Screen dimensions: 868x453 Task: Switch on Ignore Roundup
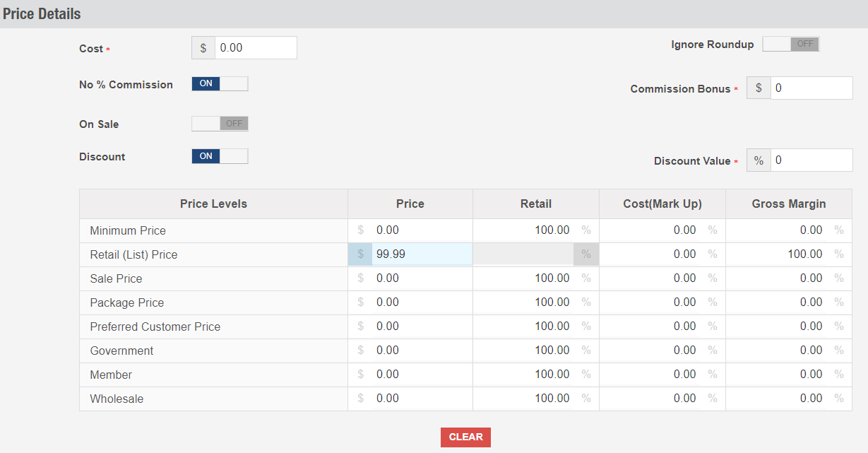791,45
